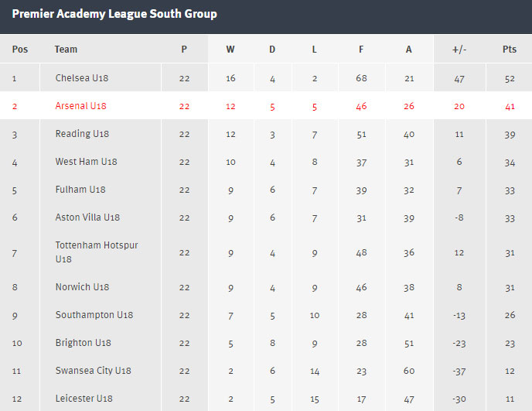Click the +/- goal difference header
Screen dimensions: 532x411
[x=459, y=50]
